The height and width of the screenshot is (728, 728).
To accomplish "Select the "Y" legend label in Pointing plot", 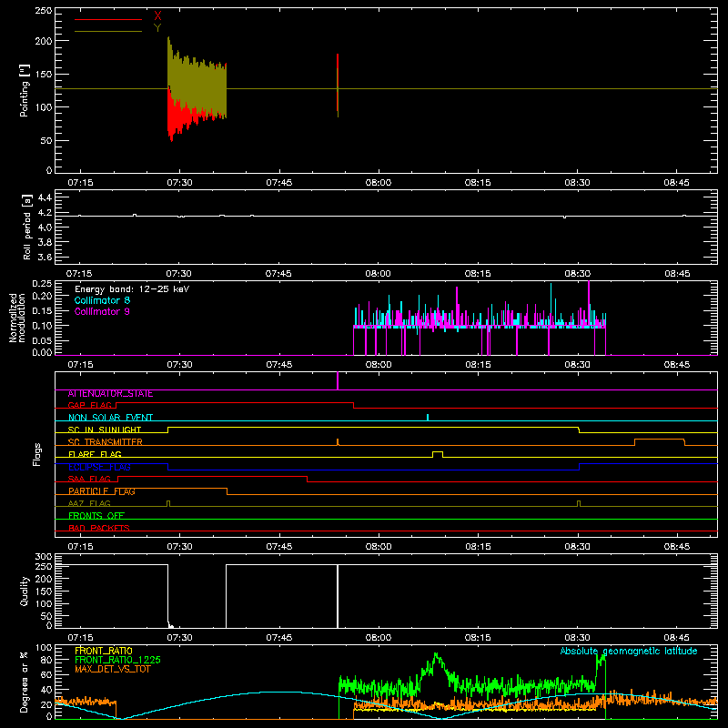I will (157, 28).
